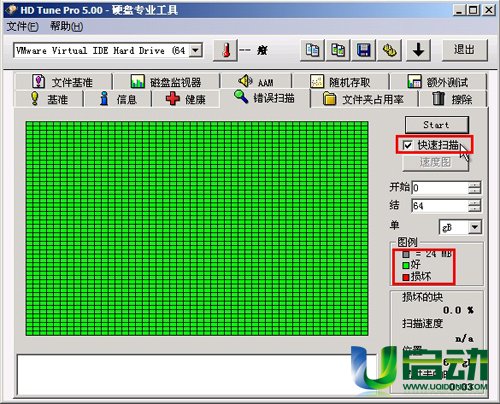Open the 健康 tab with red cross

coord(185,99)
